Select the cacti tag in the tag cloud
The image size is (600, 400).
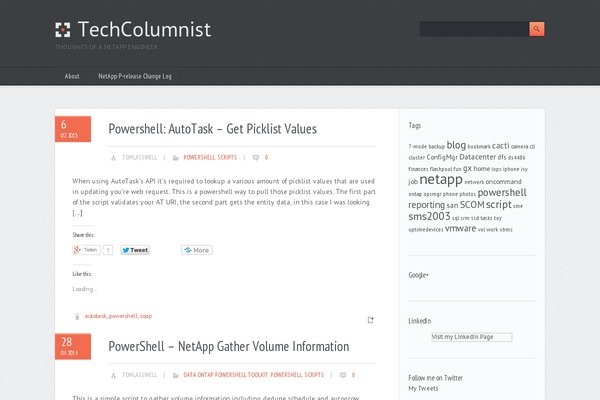pos(501,146)
